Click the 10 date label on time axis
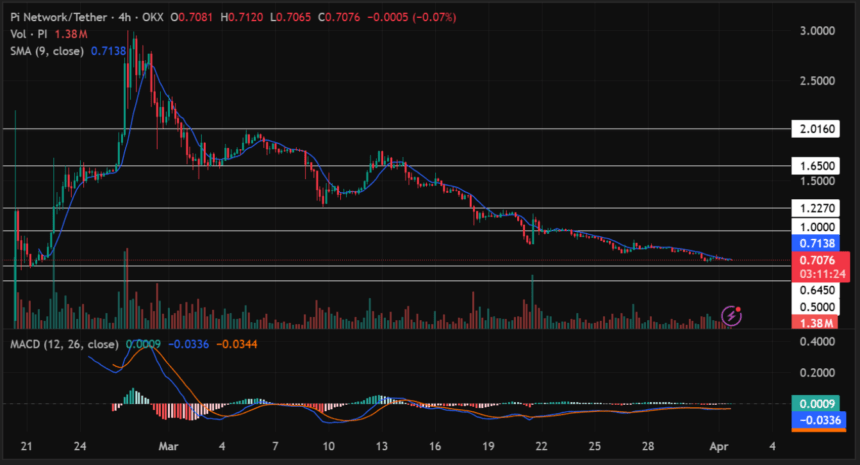This screenshot has height=465, width=860. [x=328, y=446]
